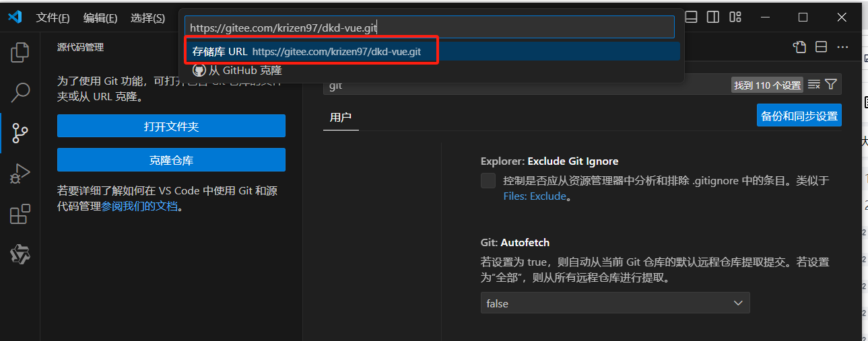Toggle the secondary side bar layout icon

[x=713, y=17]
